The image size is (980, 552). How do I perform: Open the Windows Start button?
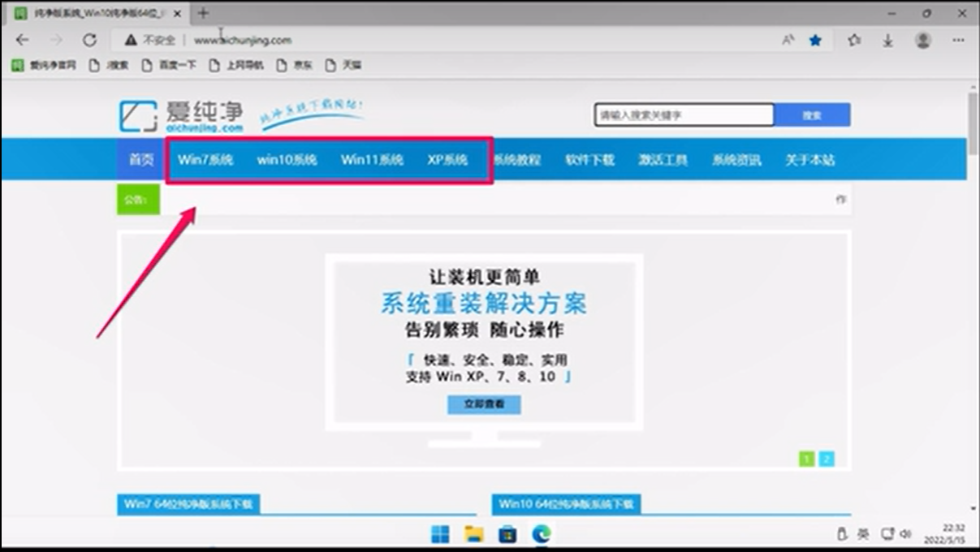tap(440, 533)
